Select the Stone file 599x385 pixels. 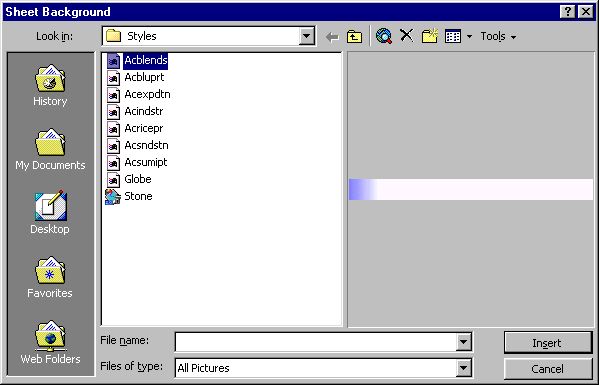138,196
